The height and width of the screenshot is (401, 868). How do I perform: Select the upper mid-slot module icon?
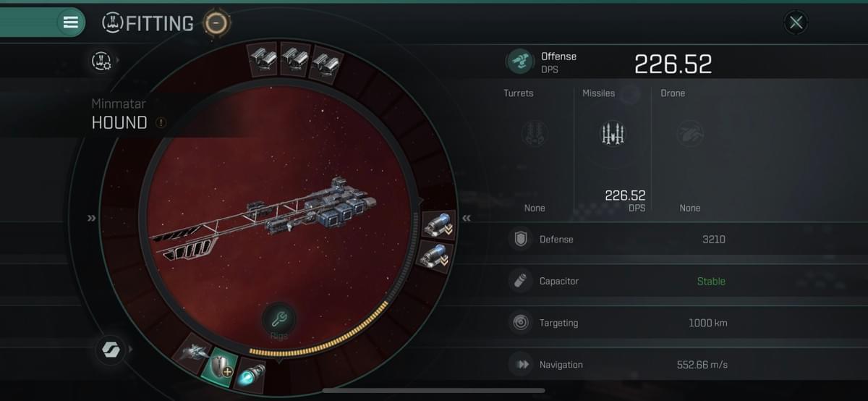pos(437,225)
